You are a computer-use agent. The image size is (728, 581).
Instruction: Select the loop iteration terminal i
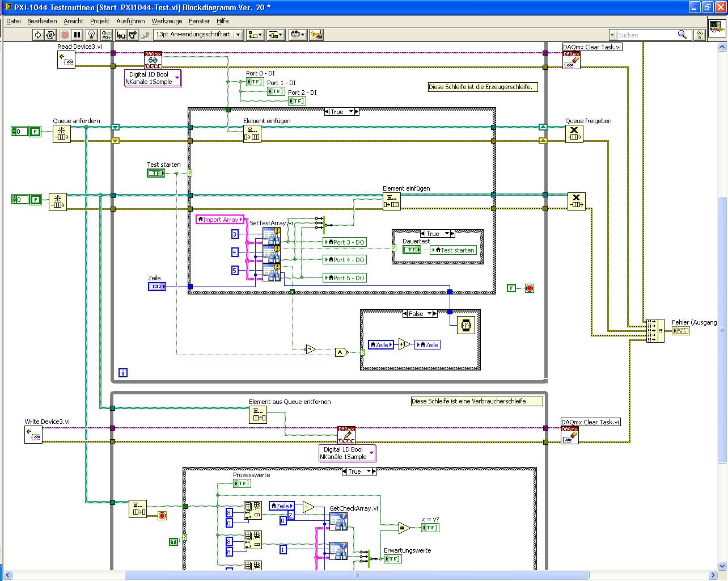pos(124,373)
